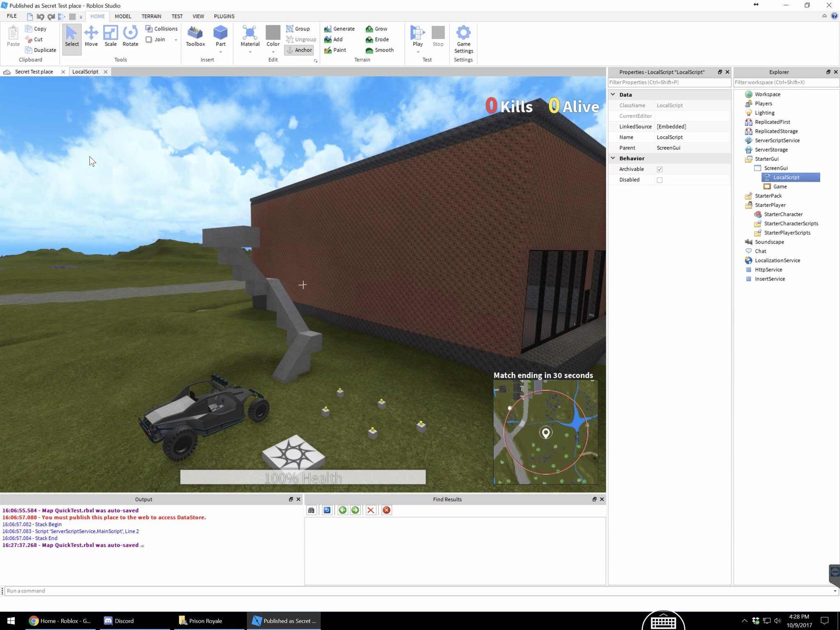Toggle the Anchor button
840x630 pixels.
click(x=299, y=50)
